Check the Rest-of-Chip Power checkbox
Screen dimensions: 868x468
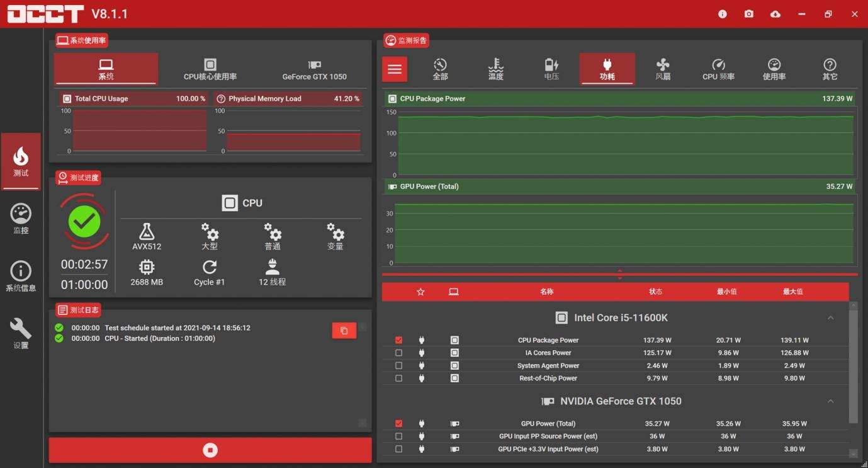(x=398, y=378)
